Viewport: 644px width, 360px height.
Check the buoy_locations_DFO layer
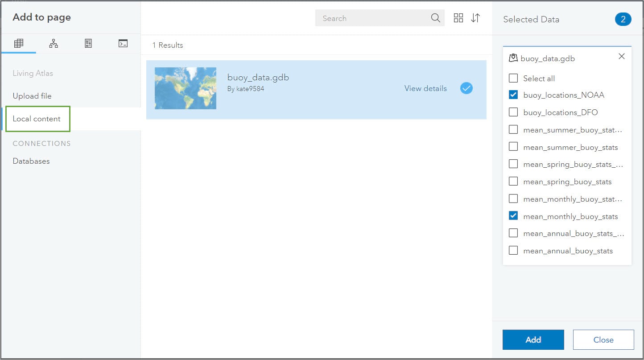[513, 112]
